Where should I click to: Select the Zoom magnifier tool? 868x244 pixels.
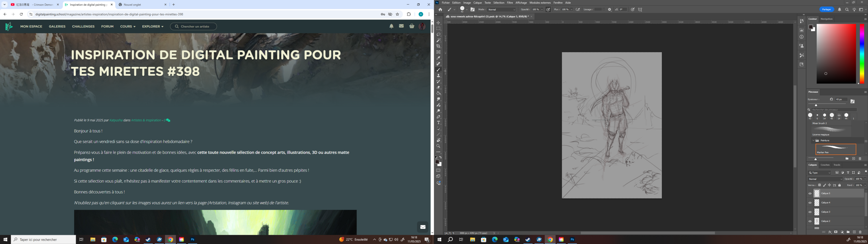click(x=438, y=146)
